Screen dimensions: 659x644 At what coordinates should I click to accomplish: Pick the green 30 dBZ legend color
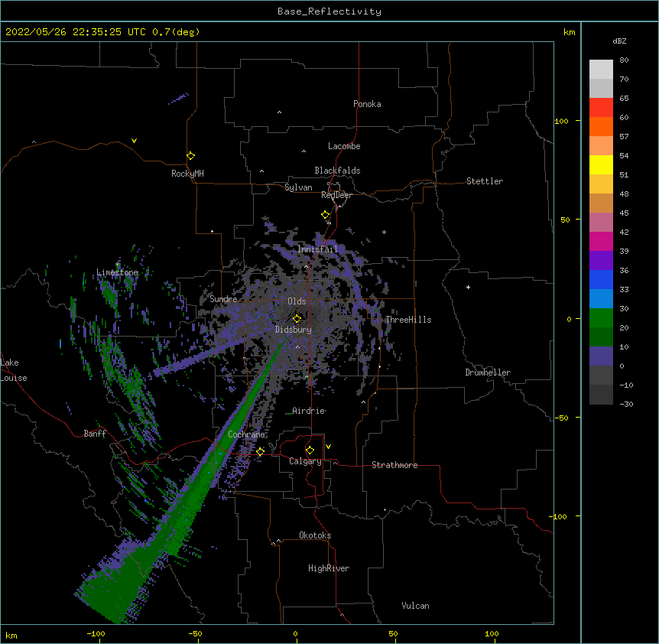click(x=601, y=318)
